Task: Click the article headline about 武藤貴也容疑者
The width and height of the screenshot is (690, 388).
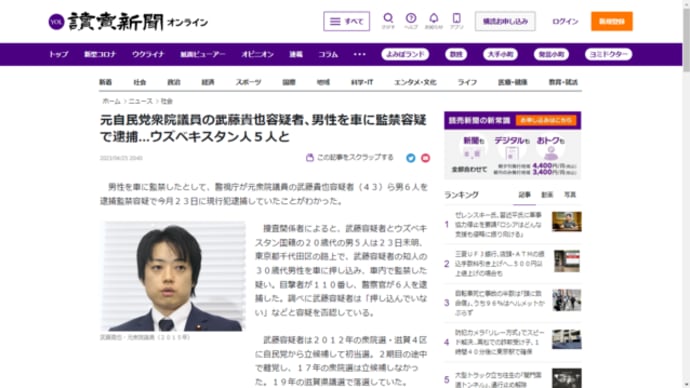Action: [263, 128]
